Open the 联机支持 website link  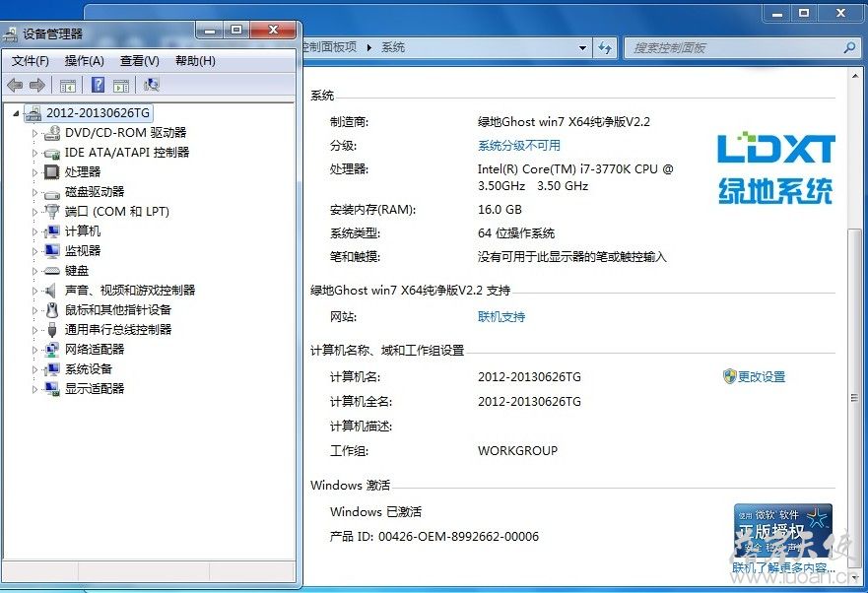click(501, 317)
